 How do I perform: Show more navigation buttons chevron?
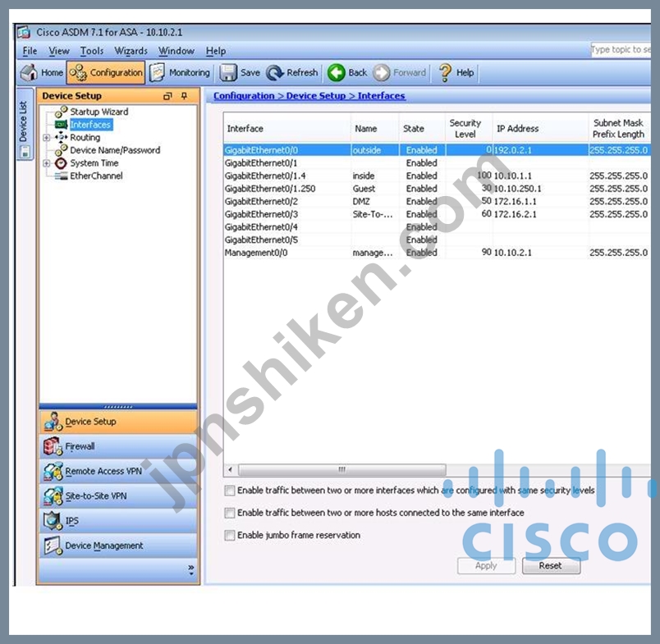(x=191, y=569)
